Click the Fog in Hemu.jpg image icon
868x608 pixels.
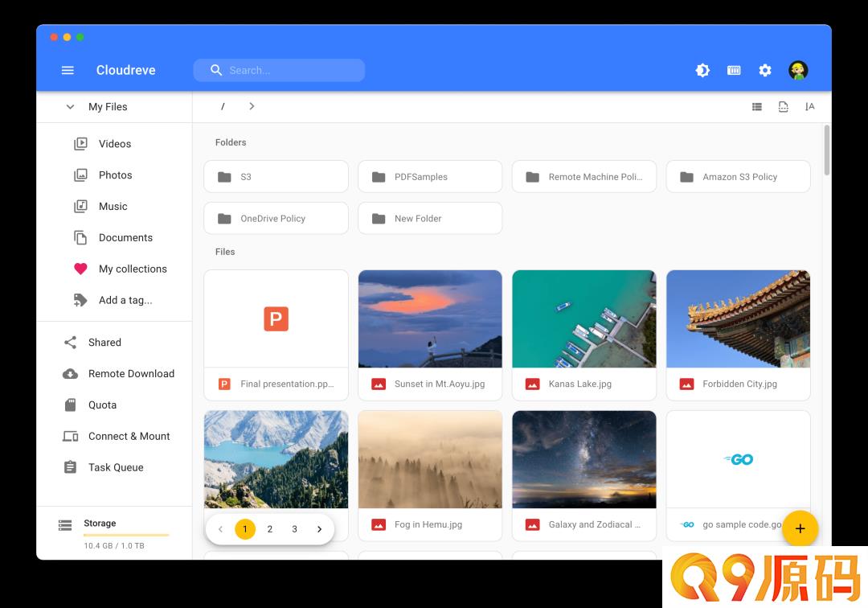point(379,524)
